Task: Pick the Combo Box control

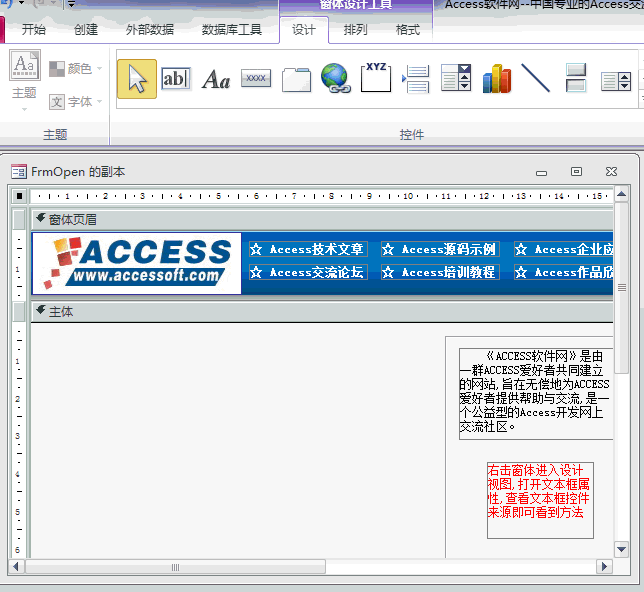Action: pos(455,77)
